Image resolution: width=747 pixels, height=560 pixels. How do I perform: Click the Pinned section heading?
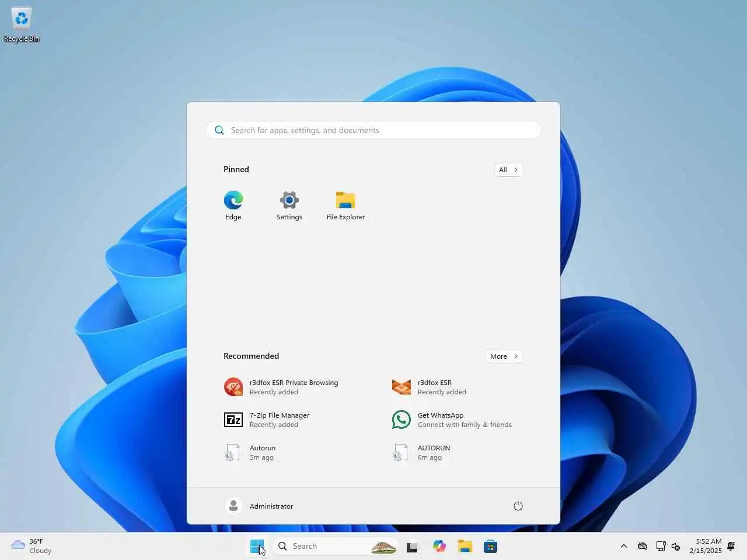click(x=236, y=169)
